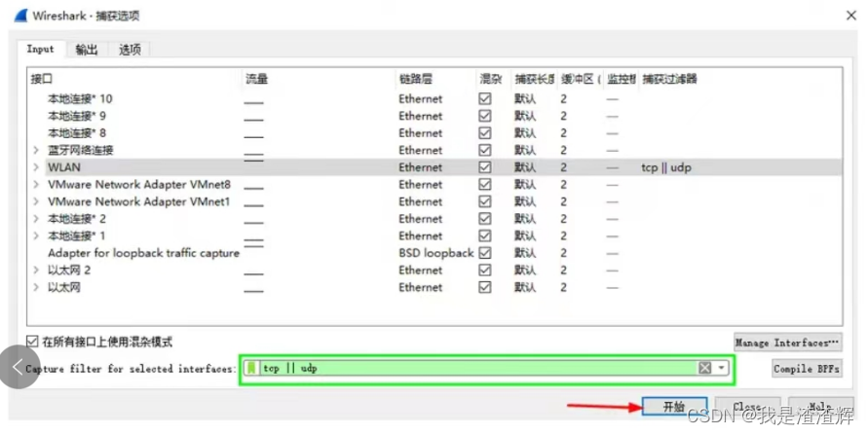
Task: Click the 'tcp || udp' filter cell in WLAN row
Action: click(x=666, y=167)
